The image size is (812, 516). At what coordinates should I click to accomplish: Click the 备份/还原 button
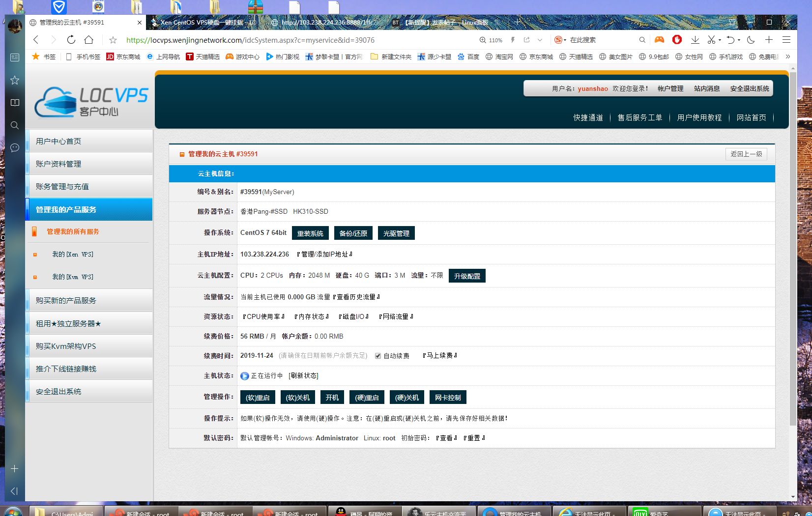click(x=353, y=233)
